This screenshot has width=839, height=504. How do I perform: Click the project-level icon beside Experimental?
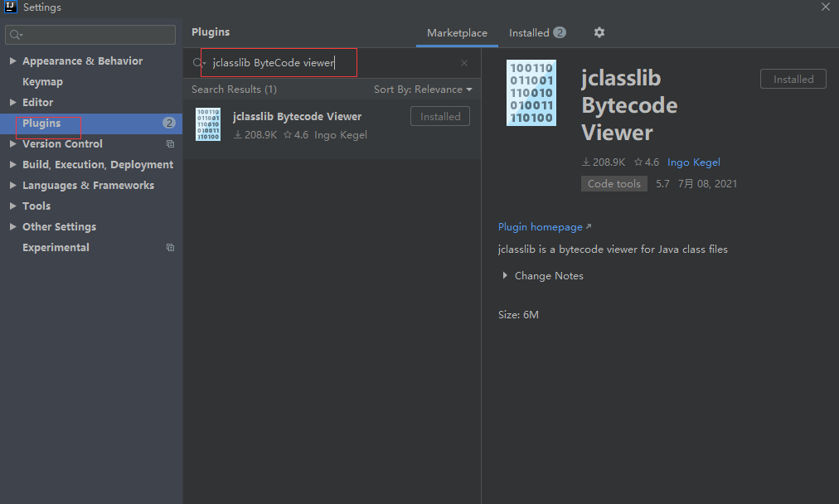point(170,248)
